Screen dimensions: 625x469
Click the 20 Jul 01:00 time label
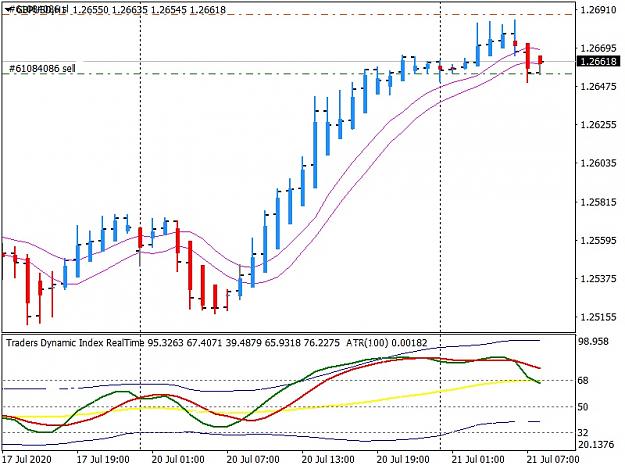(x=178, y=459)
